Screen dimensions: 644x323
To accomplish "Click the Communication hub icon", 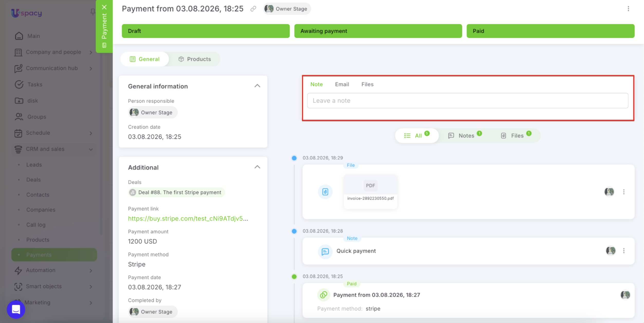I will point(19,68).
